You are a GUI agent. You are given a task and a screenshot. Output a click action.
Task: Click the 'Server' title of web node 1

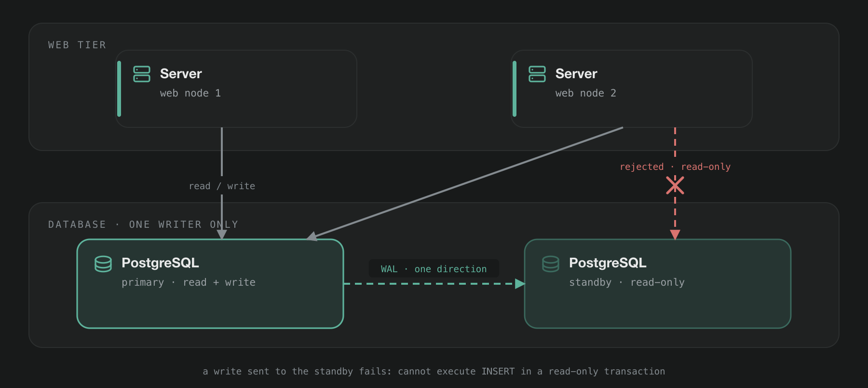(x=181, y=73)
